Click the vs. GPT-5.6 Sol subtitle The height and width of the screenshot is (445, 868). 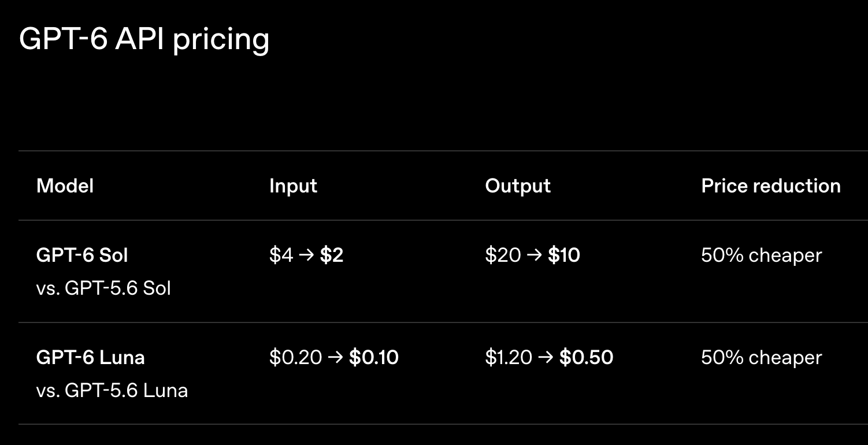pyautogui.click(x=103, y=288)
